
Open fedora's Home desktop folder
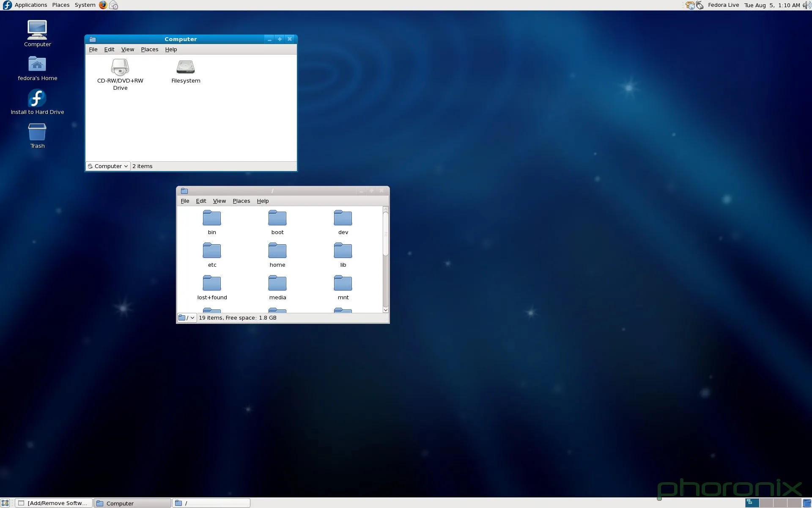(x=37, y=65)
